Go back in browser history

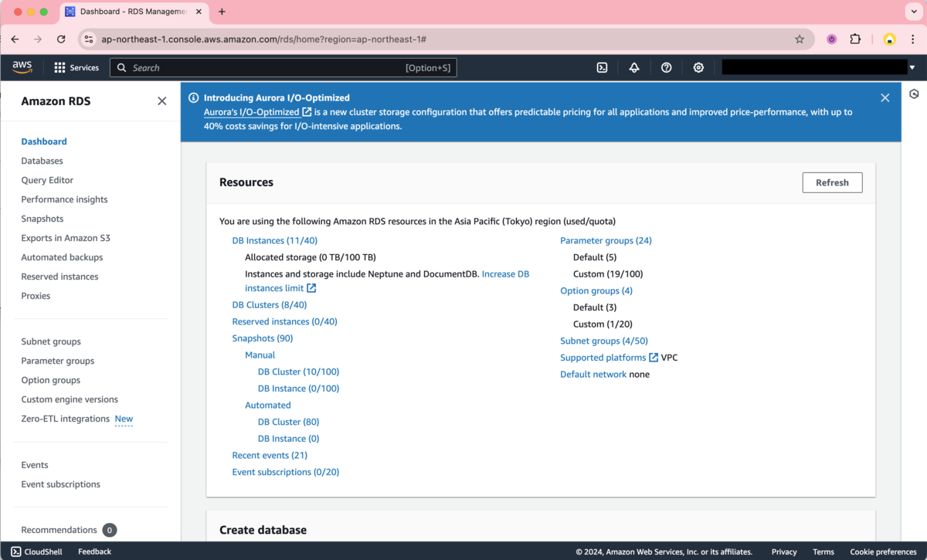[15, 39]
